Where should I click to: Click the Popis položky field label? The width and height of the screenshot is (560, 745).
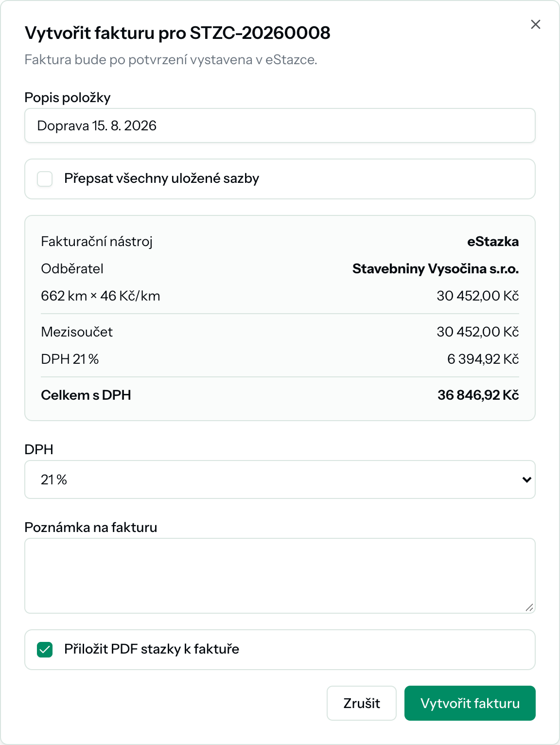click(x=68, y=98)
